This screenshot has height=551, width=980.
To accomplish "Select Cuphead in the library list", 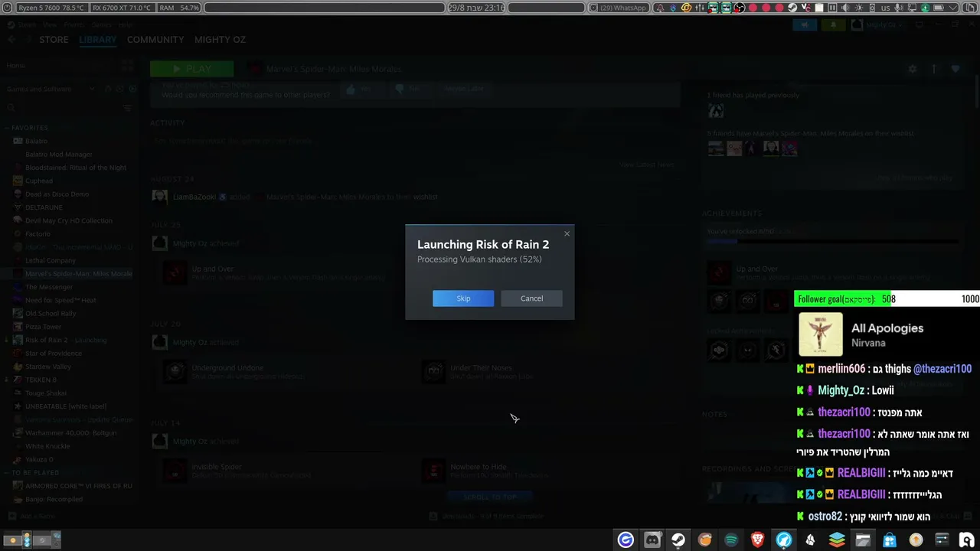I will (39, 181).
